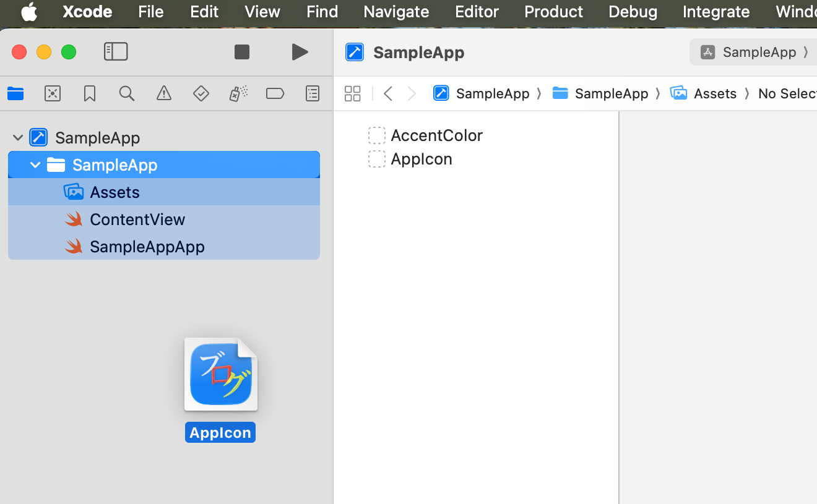The image size is (817, 504).
Task: Click No Selection in jump bar
Action: 787,93
